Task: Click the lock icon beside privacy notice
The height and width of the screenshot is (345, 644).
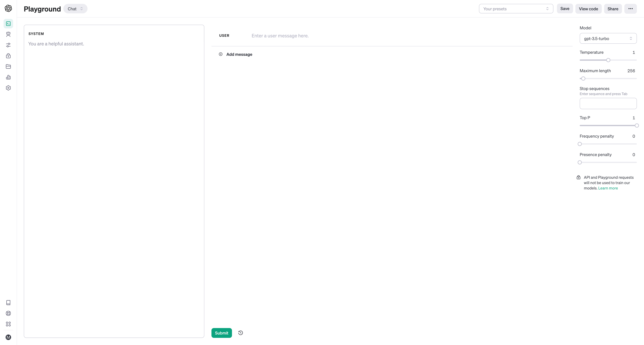Action: pyautogui.click(x=579, y=177)
